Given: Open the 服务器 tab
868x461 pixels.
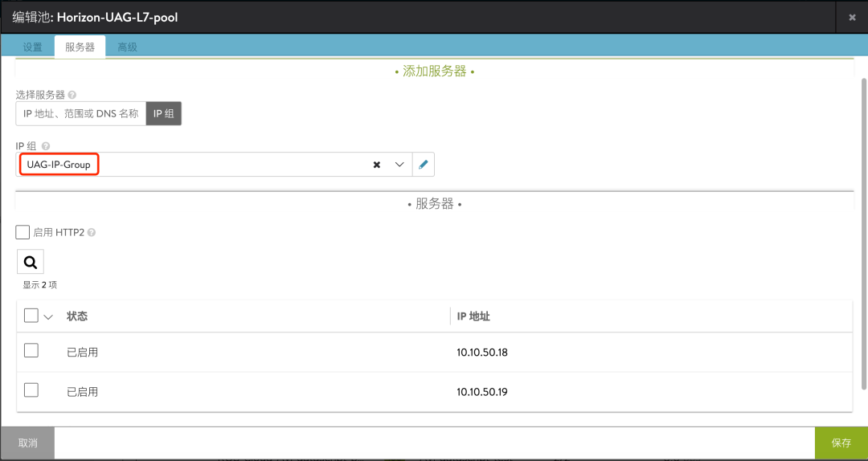Looking at the screenshot, I should (80, 47).
